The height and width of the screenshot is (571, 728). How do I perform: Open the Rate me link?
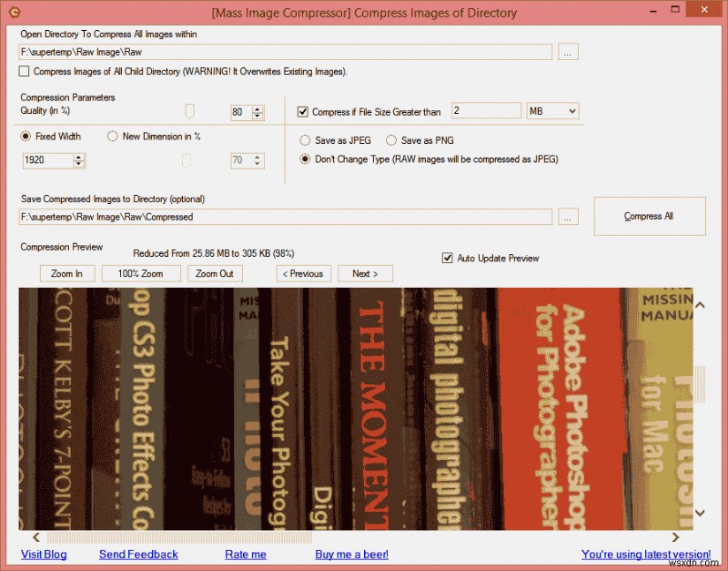pyautogui.click(x=246, y=555)
